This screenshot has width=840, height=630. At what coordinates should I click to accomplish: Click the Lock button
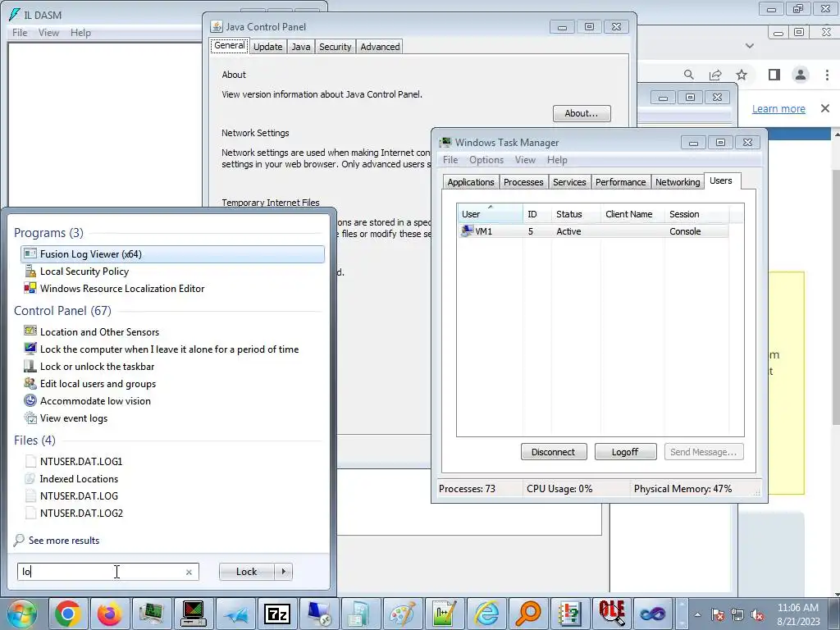pyautogui.click(x=246, y=572)
